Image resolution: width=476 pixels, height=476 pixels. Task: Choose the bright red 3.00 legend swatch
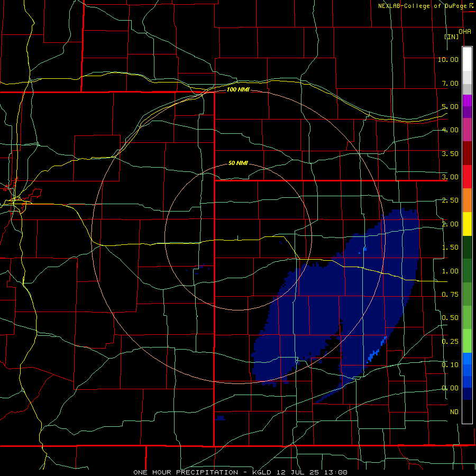click(467, 177)
